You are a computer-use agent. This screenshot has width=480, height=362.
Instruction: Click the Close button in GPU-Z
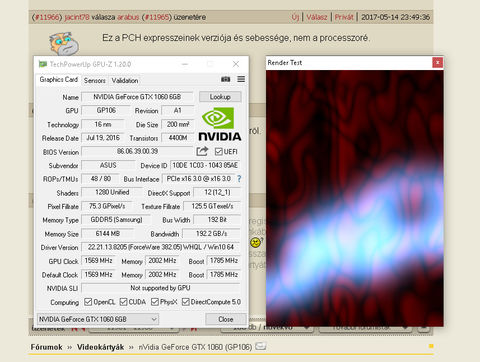pyautogui.click(x=226, y=319)
